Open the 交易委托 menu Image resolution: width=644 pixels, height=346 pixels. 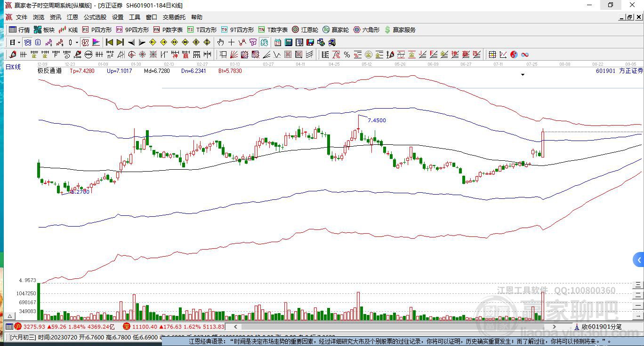pyautogui.click(x=174, y=17)
